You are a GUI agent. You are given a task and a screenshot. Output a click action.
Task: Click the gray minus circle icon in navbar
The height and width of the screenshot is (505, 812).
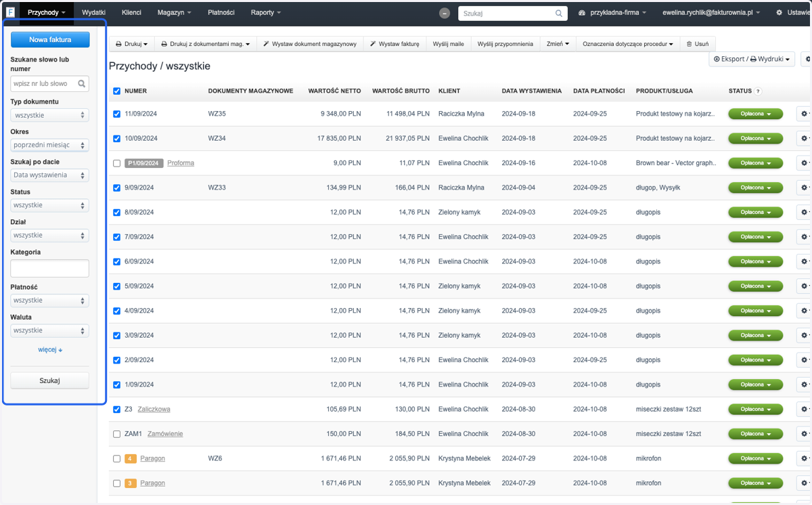coord(445,13)
